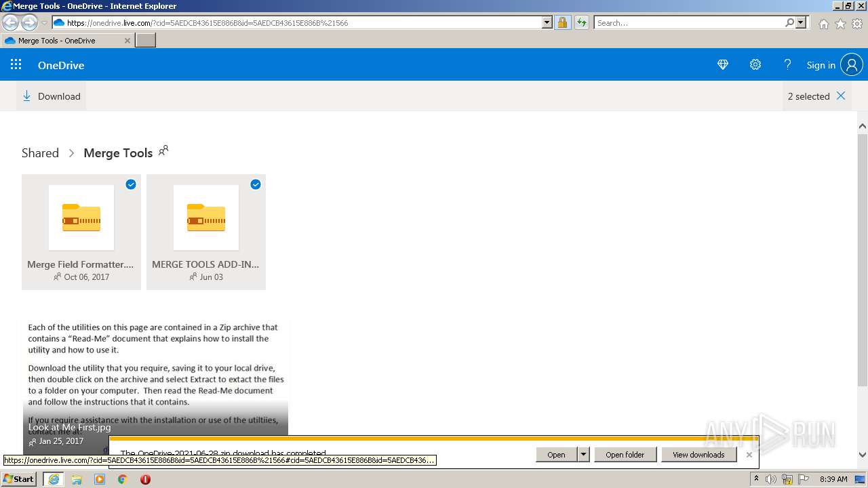Open the File Explorer taskbar icon
Screen dimensions: 868x488
(77, 479)
